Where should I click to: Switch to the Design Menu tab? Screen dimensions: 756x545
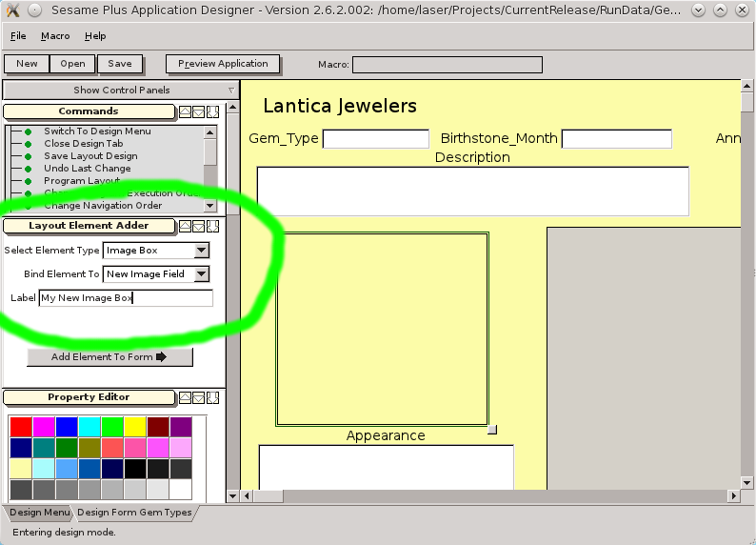point(40,513)
